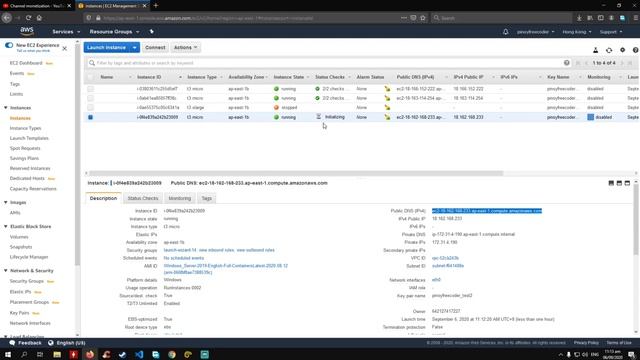Click the Connect button
Screen dimensions: 640x360
[155, 47]
